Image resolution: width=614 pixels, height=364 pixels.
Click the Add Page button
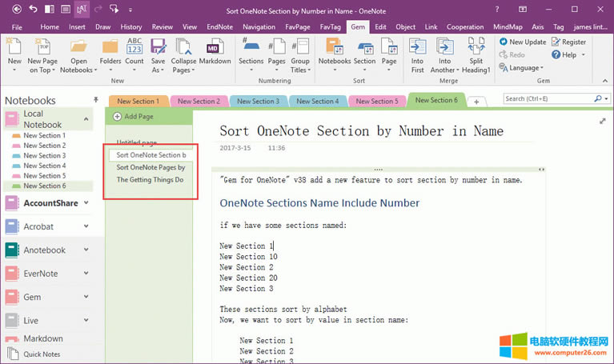(x=134, y=117)
